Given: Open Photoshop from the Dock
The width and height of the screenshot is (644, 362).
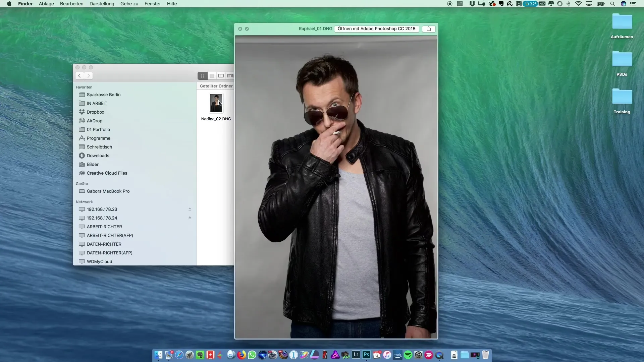Looking at the screenshot, I should [x=366, y=355].
